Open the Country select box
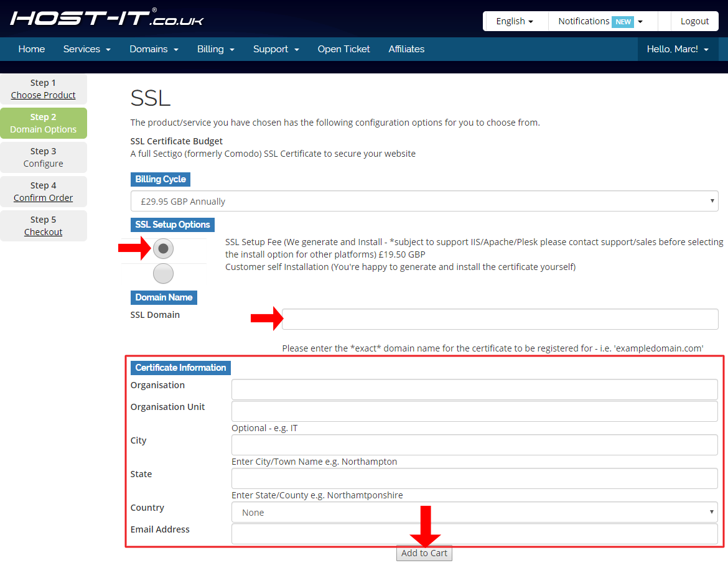Viewport: 728px width, 568px height. point(475,512)
